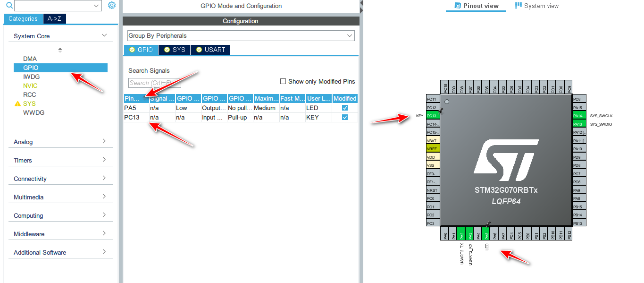This screenshot has height=283, width=644.
Task: Open the Group By Peripherals dropdown
Action: pyautogui.click(x=349, y=35)
